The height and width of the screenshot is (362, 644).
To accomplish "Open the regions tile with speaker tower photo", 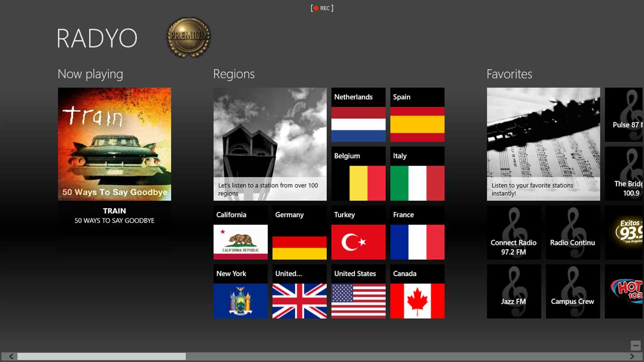I will click(270, 144).
